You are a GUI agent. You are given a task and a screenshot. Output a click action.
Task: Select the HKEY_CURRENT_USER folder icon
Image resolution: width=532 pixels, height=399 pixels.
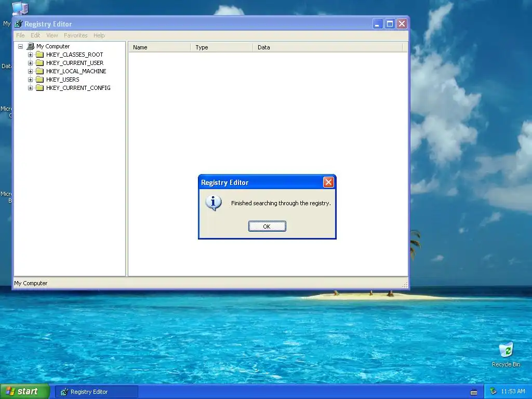coord(39,63)
